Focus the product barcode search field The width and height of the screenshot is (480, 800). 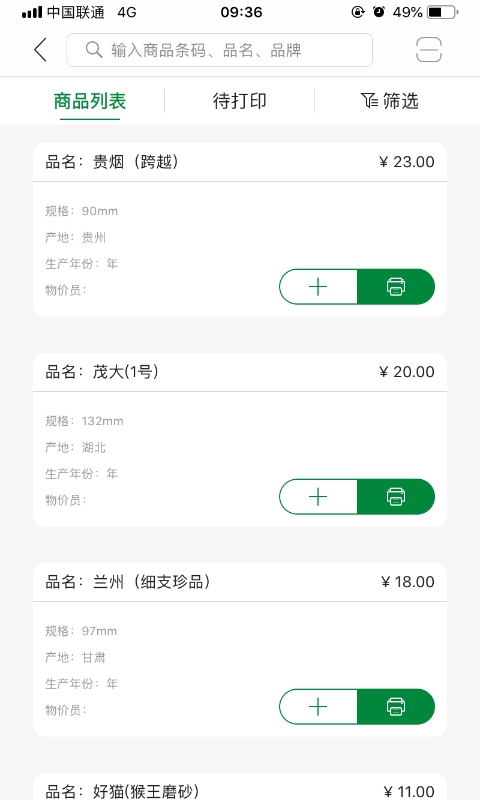(219, 50)
